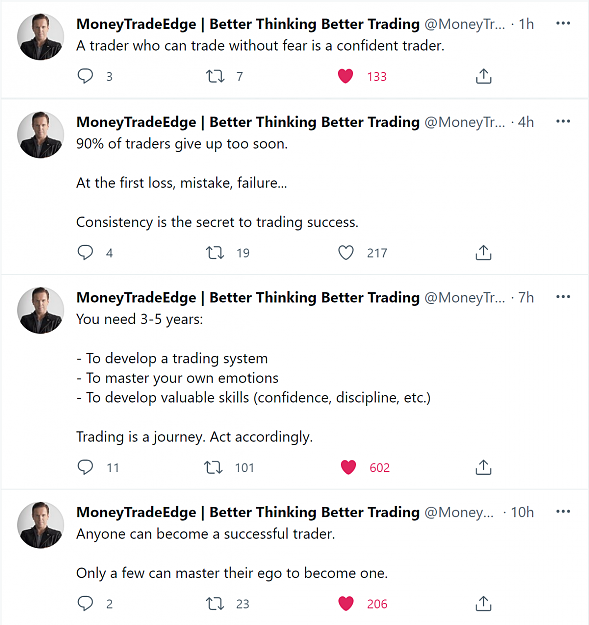589x625 pixels.
Task: Open more options on the 1h tweet
Action: click(563, 24)
